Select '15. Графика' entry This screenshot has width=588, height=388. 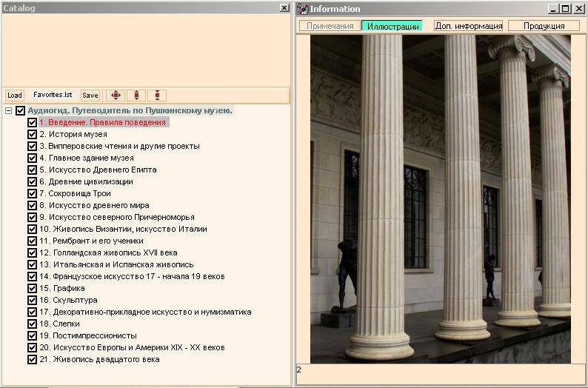click(62, 288)
